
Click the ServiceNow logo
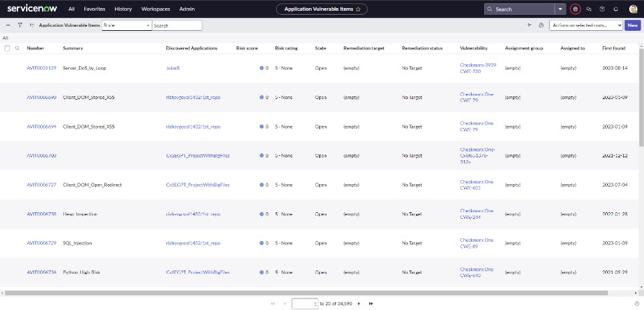click(32, 9)
